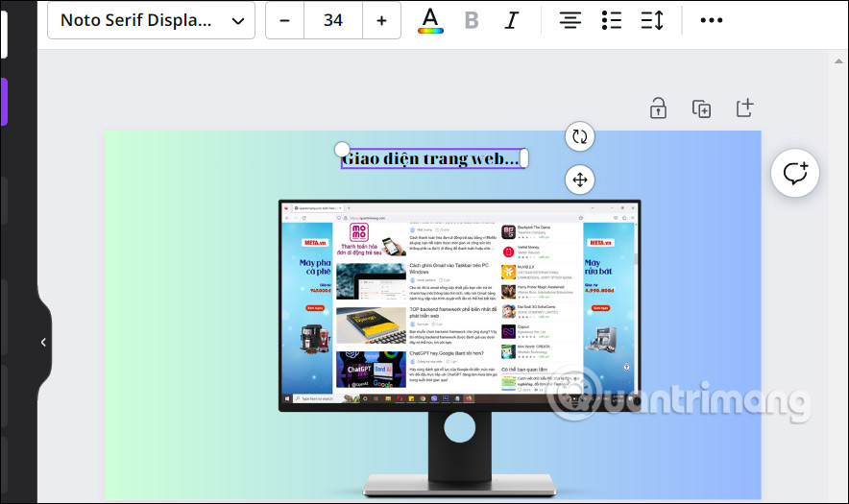
Task: Open line spacing options
Action: [x=652, y=20]
